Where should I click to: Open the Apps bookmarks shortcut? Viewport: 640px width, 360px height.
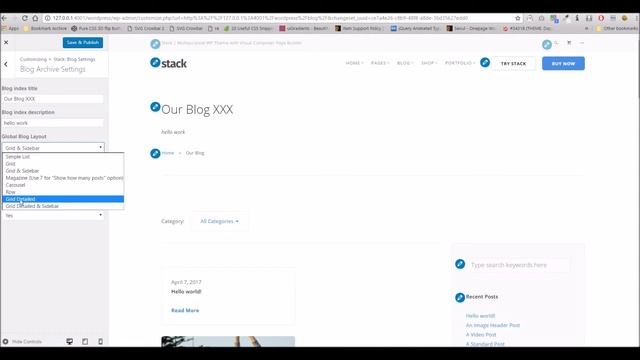click(x=11, y=29)
